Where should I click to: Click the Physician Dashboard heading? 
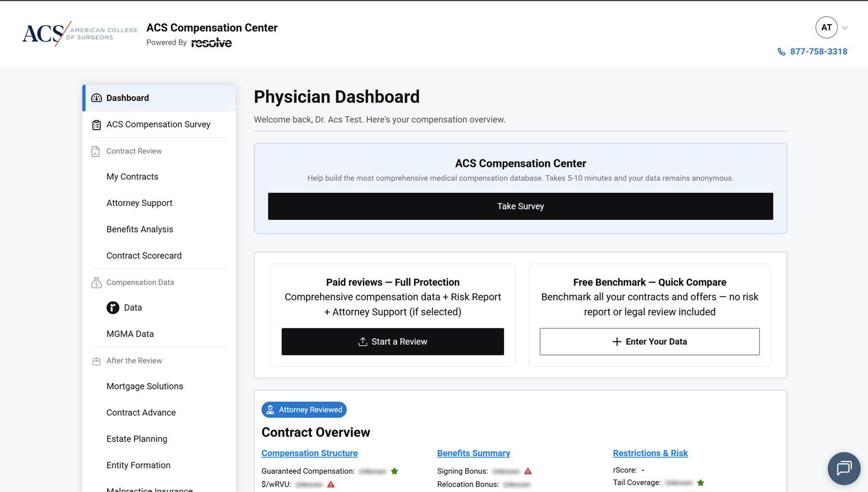click(337, 97)
